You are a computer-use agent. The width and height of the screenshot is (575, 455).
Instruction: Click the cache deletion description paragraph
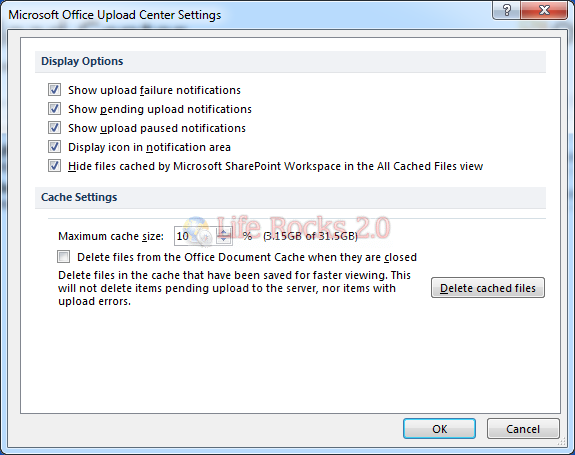point(234,288)
